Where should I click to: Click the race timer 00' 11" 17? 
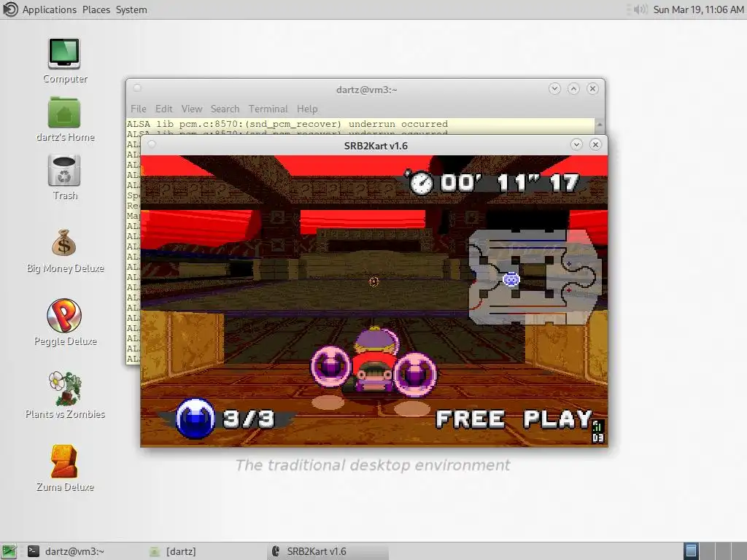510,183
